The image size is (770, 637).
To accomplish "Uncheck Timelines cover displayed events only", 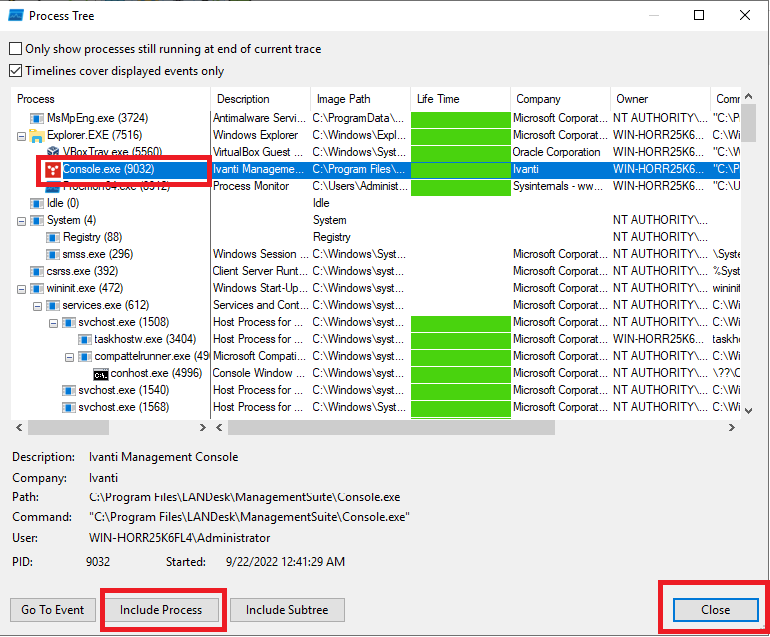I will pos(15,71).
